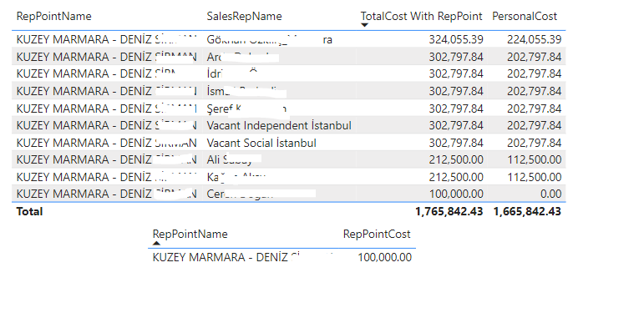Image resolution: width=644 pixels, height=313 pixels.
Task: Select the total 1,765,842.43
Action: [449, 212]
